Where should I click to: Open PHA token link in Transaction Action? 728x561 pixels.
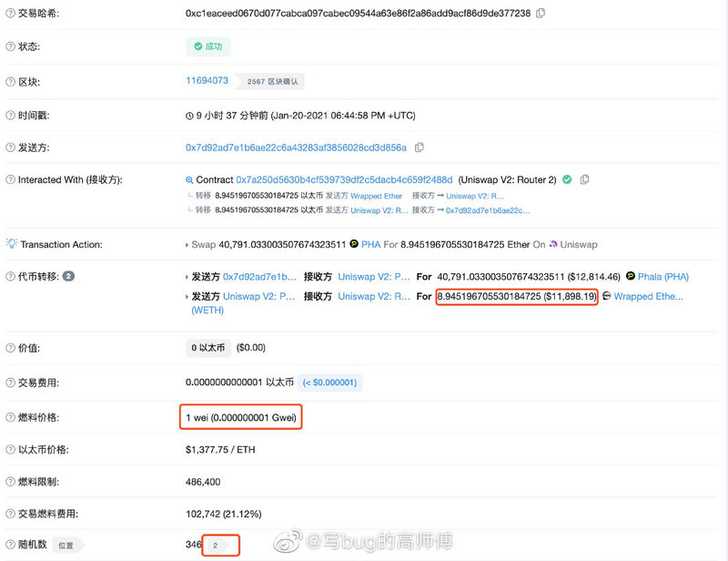tap(371, 244)
